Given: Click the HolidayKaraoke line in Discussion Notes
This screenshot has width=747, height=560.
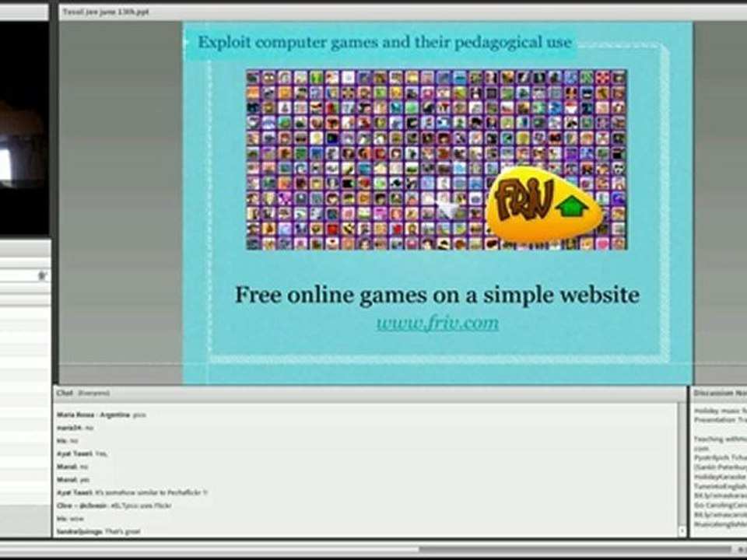Looking at the screenshot, I should tap(720, 477).
